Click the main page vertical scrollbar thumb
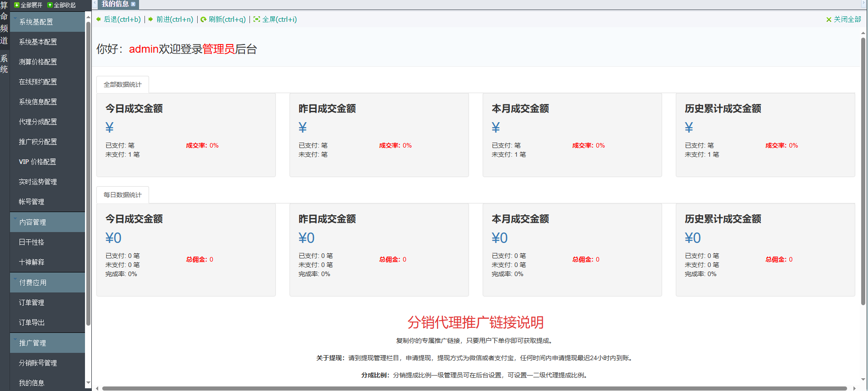 click(863, 171)
